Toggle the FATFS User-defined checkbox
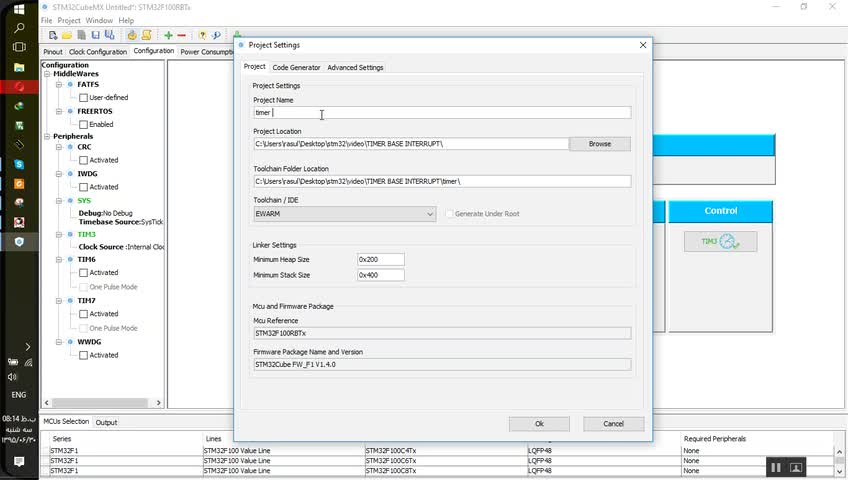 click(x=83, y=98)
